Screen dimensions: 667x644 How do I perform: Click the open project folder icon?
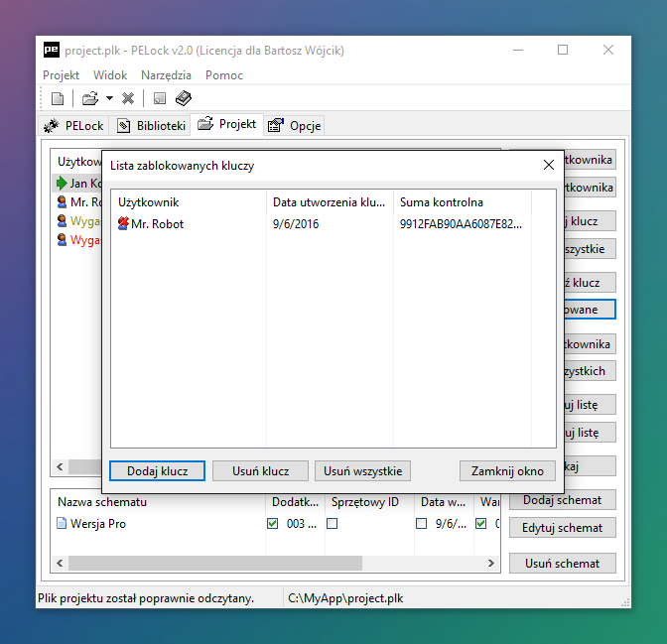90,98
